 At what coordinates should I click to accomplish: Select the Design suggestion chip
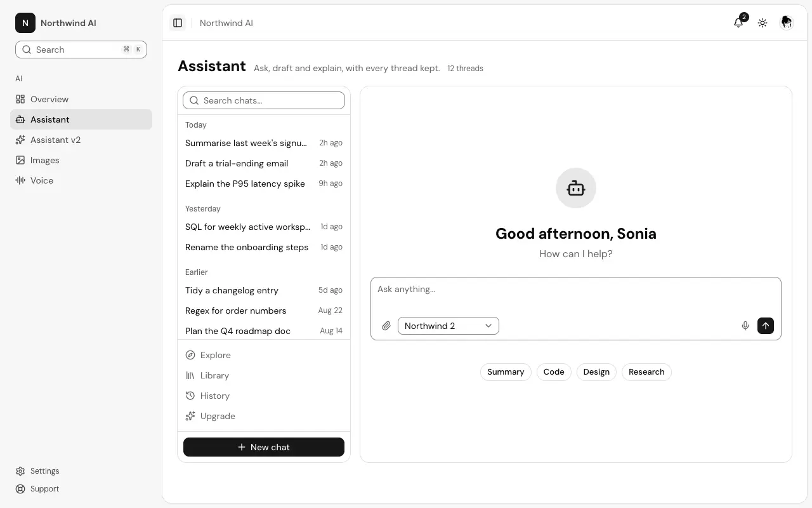596,372
